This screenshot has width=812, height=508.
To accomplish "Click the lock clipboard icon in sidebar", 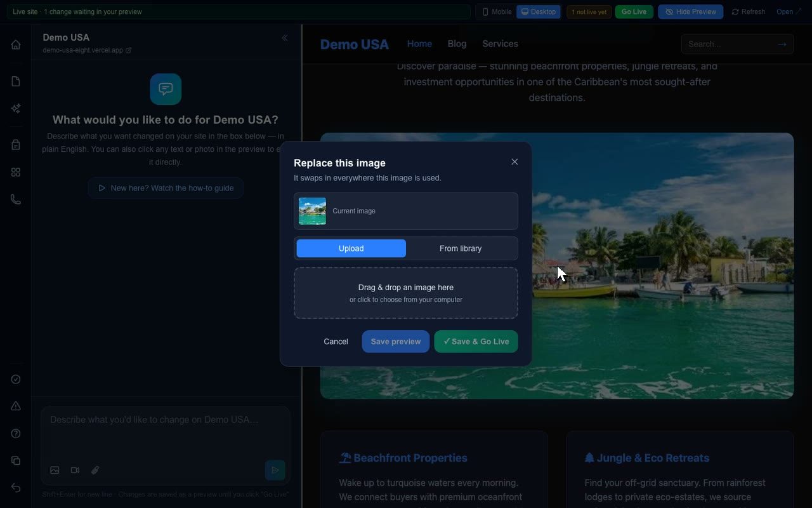I will click(x=16, y=145).
